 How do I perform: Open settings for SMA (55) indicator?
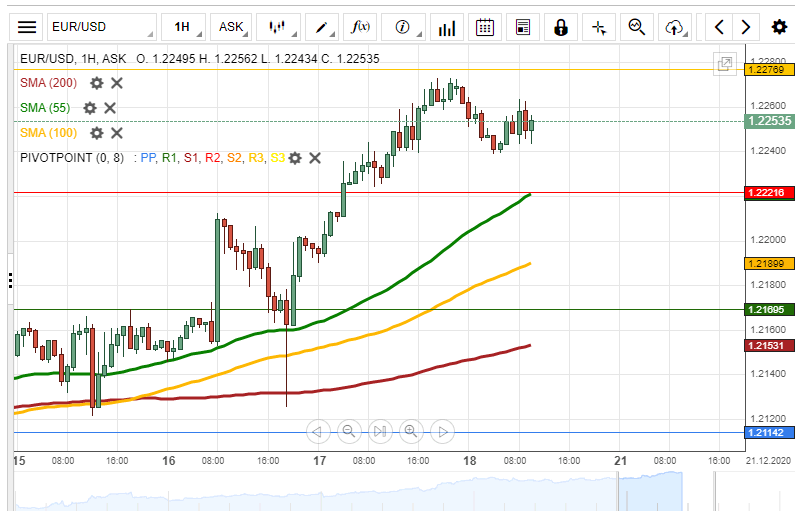[x=90, y=108]
